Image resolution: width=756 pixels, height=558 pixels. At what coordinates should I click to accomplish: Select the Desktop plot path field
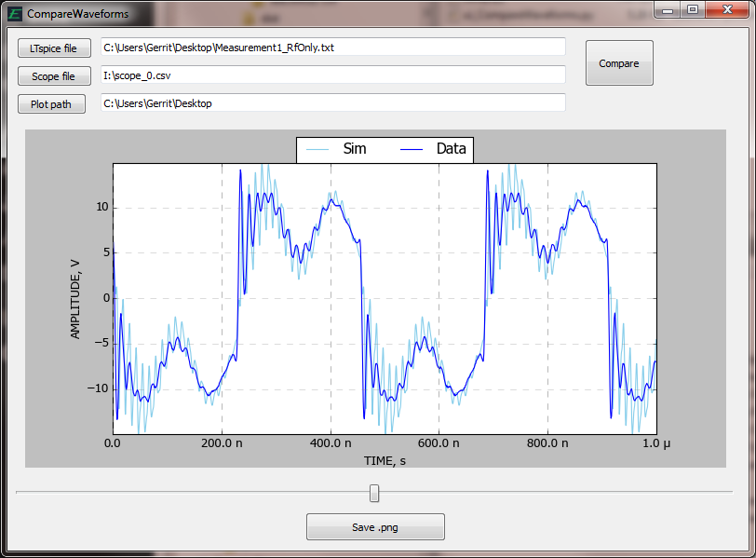332,103
